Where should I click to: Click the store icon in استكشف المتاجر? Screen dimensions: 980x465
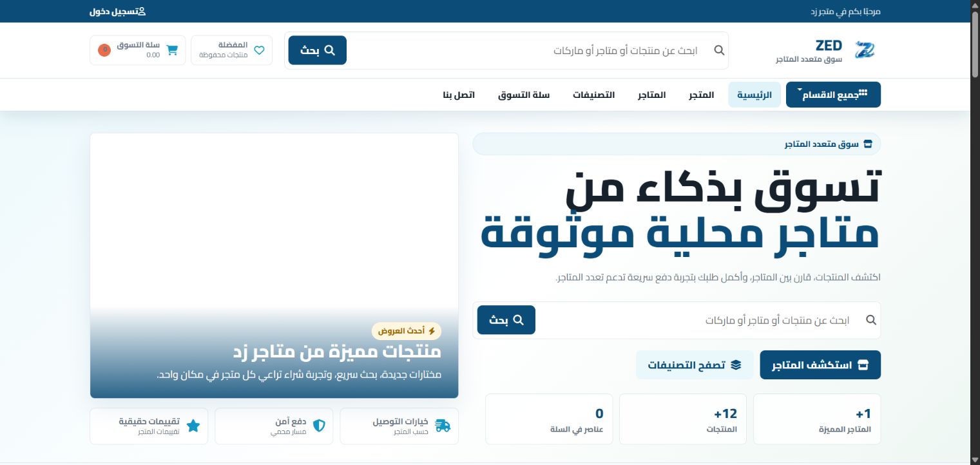[863, 365]
